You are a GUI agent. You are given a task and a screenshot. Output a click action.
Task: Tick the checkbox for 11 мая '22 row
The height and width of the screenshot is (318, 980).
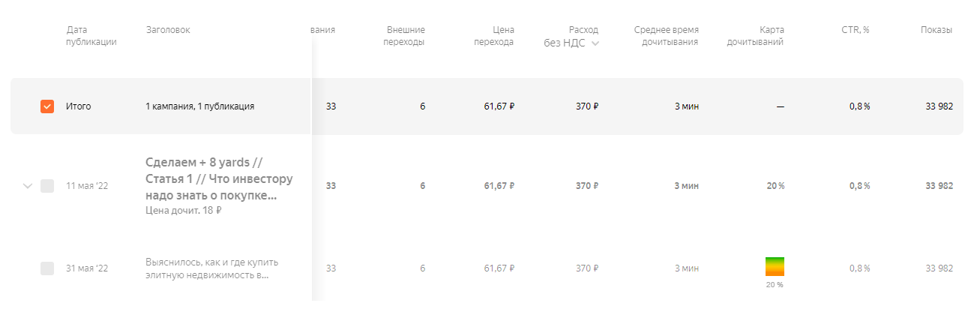coord(47,186)
